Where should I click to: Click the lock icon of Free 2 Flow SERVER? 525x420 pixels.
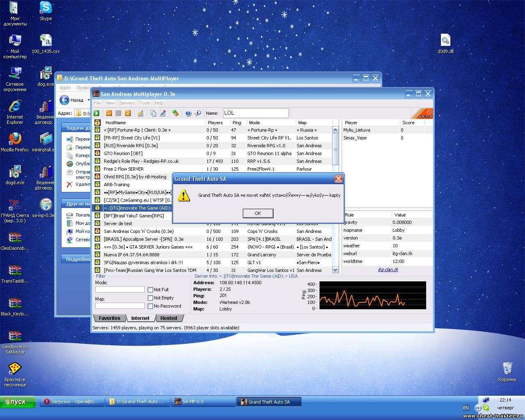[97, 169]
